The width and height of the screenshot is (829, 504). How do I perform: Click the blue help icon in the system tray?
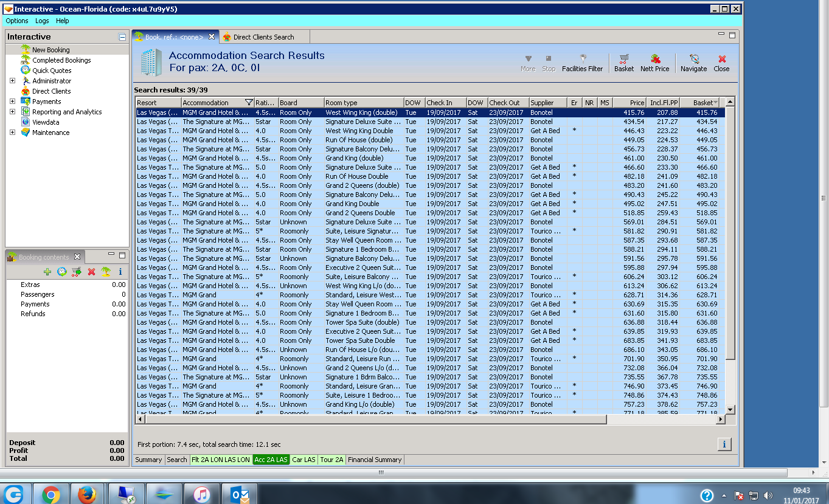pyautogui.click(x=707, y=495)
